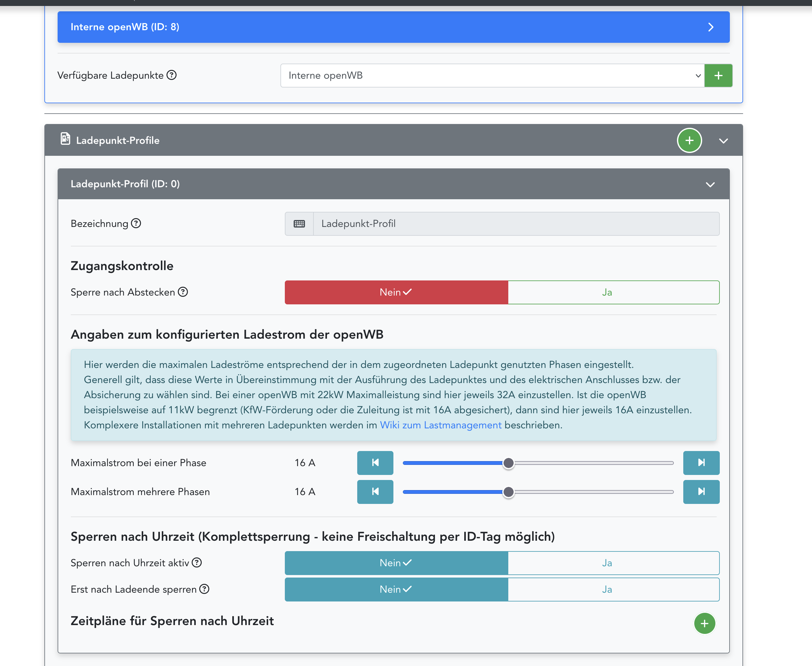The width and height of the screenshot is (812, 666).
Task: Open the Wiki zum Lastmanagement link
Action: (x=440, y=425)
